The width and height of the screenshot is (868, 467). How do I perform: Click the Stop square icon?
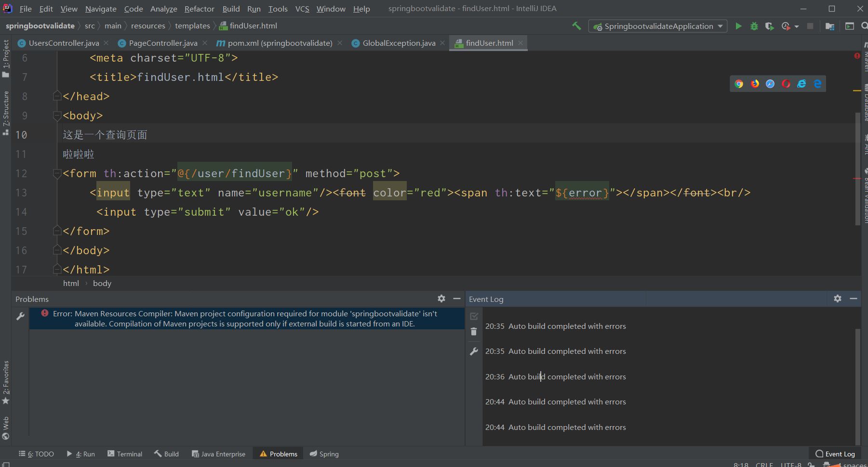(810, 26)
